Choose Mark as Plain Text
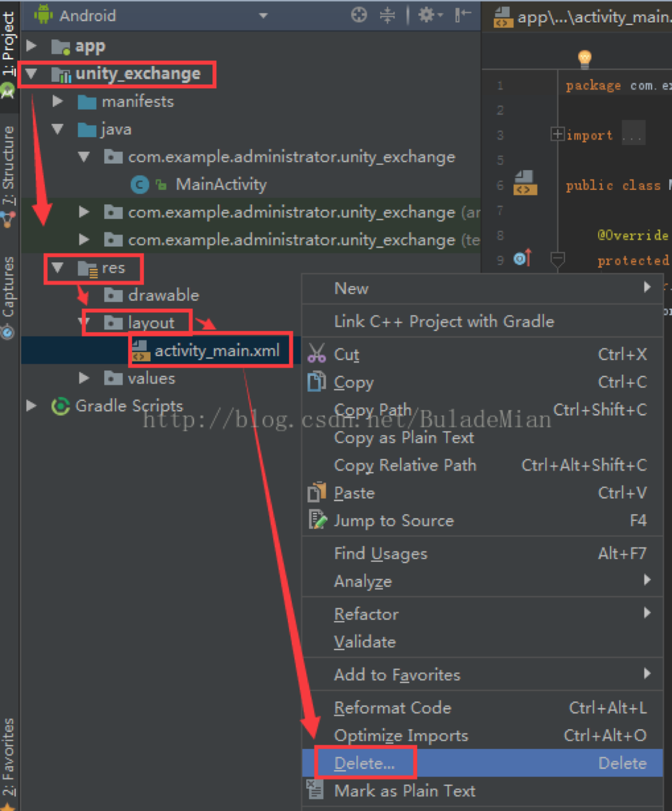 (482, 791)
